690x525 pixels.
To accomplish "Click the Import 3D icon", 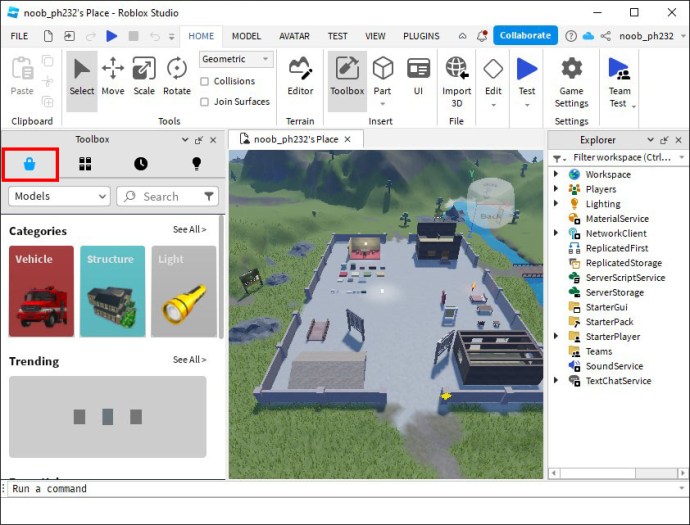I will tap(457, 78).
